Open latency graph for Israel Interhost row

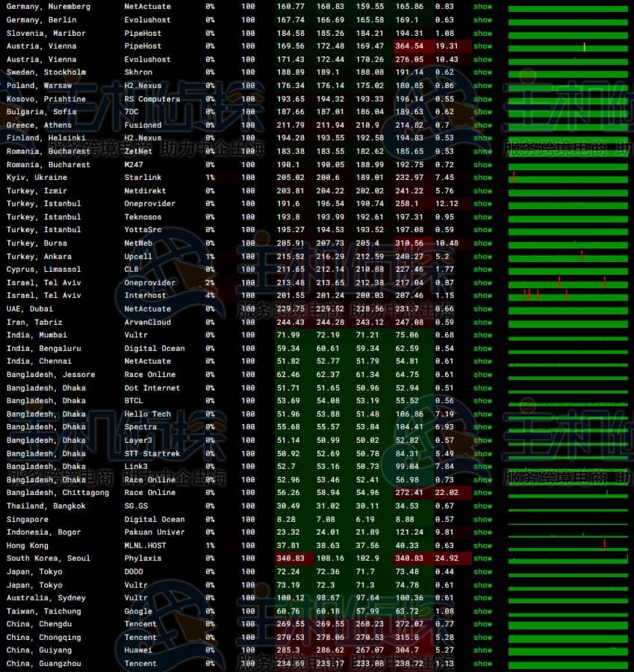(568, 296)
